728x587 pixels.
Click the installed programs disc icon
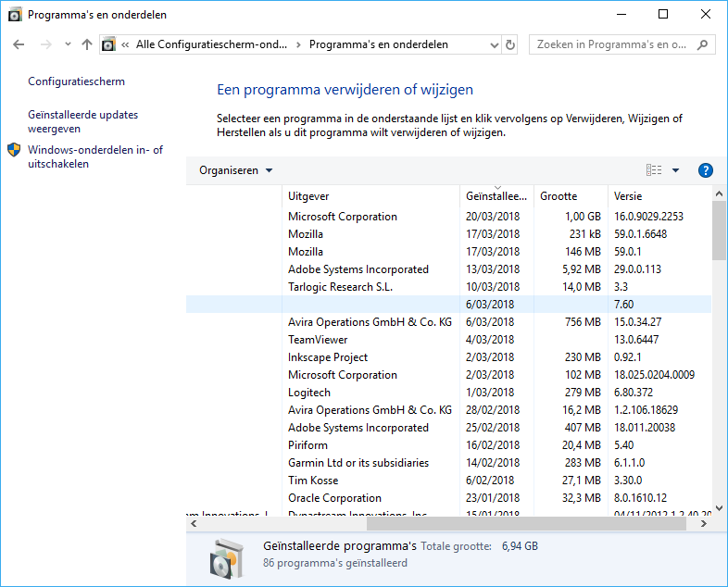click(x=227, y=558)
